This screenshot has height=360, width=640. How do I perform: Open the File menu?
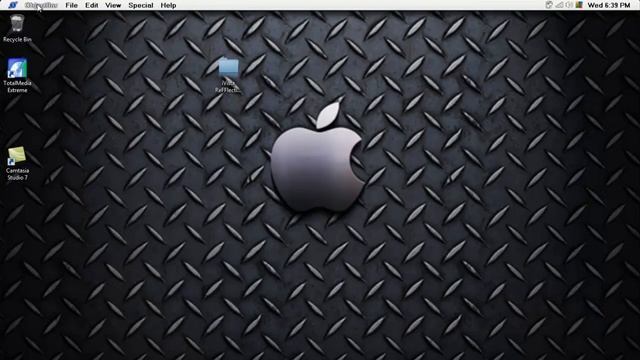click(71, 5)
